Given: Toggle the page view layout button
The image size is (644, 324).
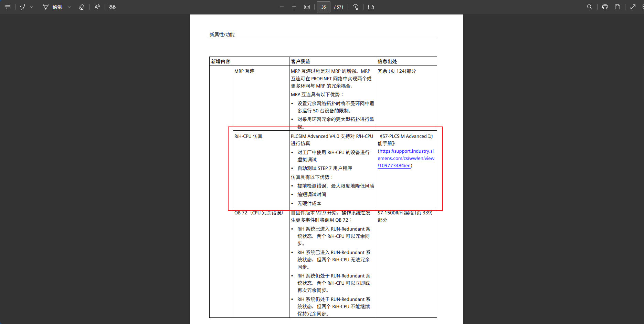Looking at the screenshot, I should pos(371,7).
